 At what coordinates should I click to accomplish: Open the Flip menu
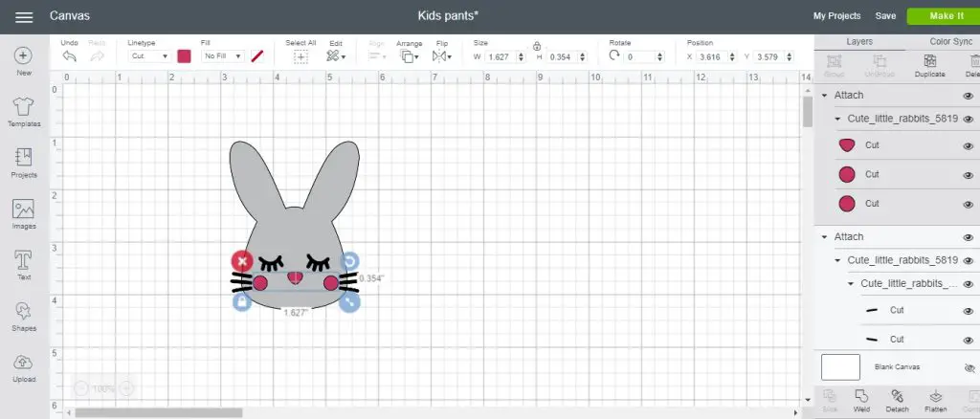pyautogui.click(x=442, y=56)
